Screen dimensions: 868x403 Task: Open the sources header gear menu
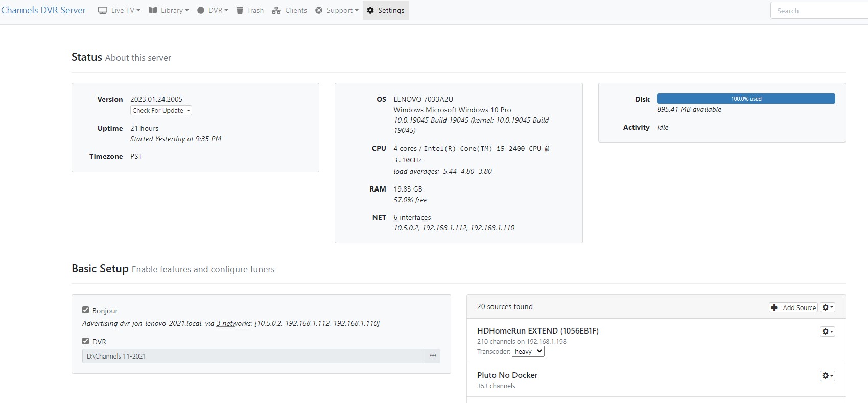(x=827, y=307)
